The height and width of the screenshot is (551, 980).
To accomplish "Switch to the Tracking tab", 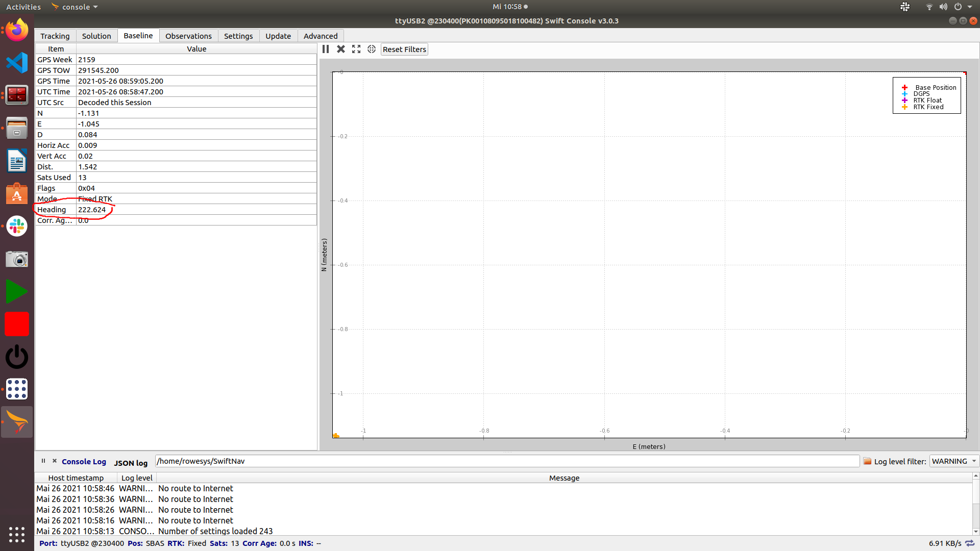I will click(55, 36).
